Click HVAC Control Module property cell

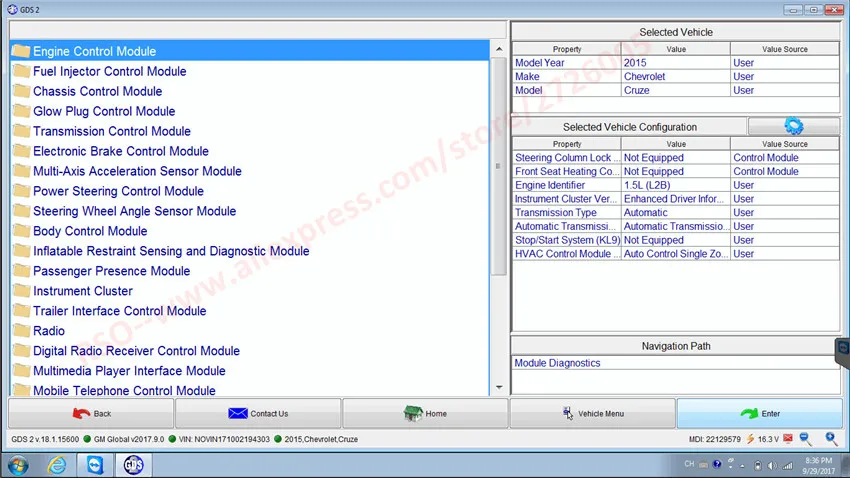[566, 254]
